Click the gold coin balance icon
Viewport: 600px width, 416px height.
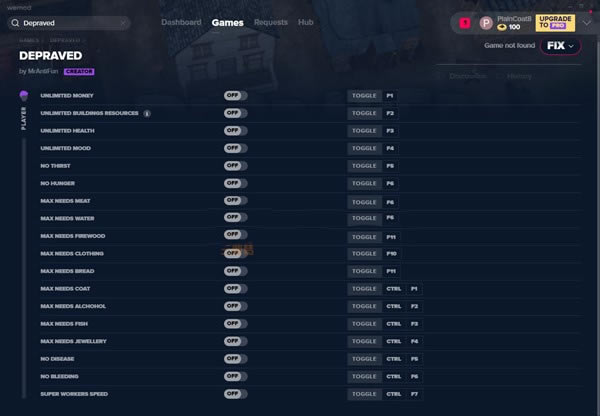[x=502, y=27]
